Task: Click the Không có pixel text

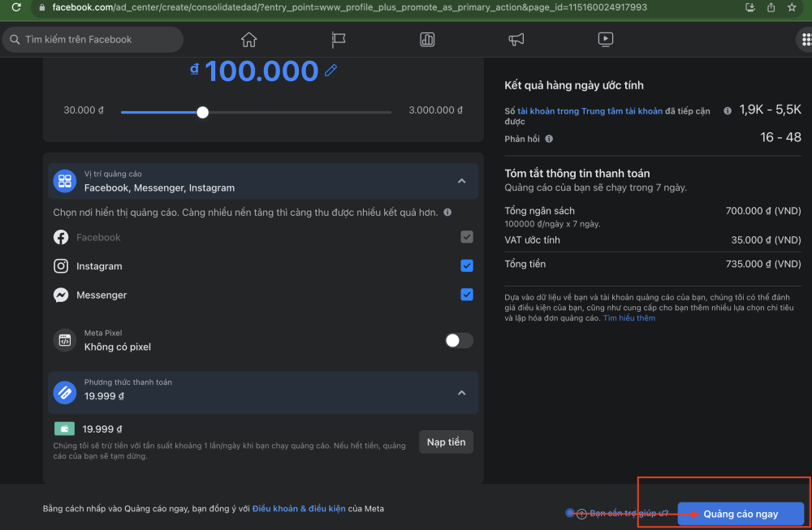Action: (118, 347)
